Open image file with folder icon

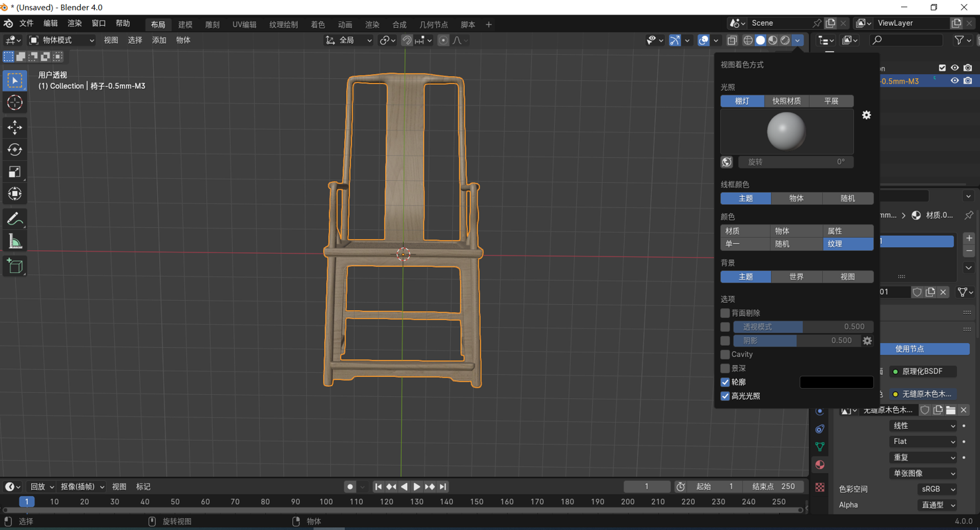(951, 410)
